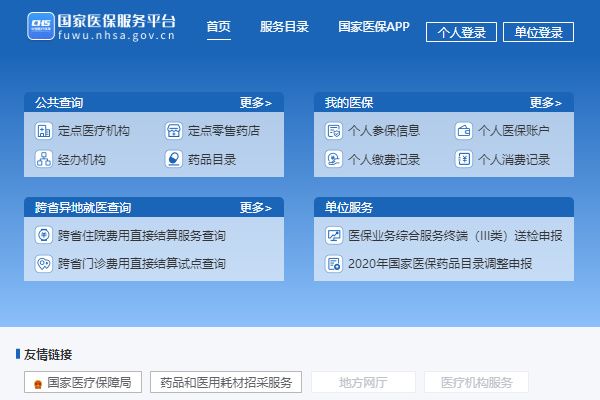Click the 个人缴费记录 icon
Screen dimensions: 600x400
point(334,159)
